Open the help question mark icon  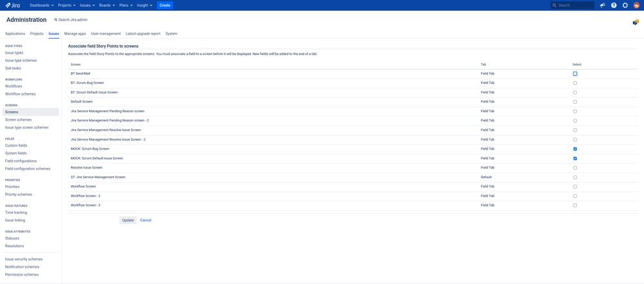point(614,5)
